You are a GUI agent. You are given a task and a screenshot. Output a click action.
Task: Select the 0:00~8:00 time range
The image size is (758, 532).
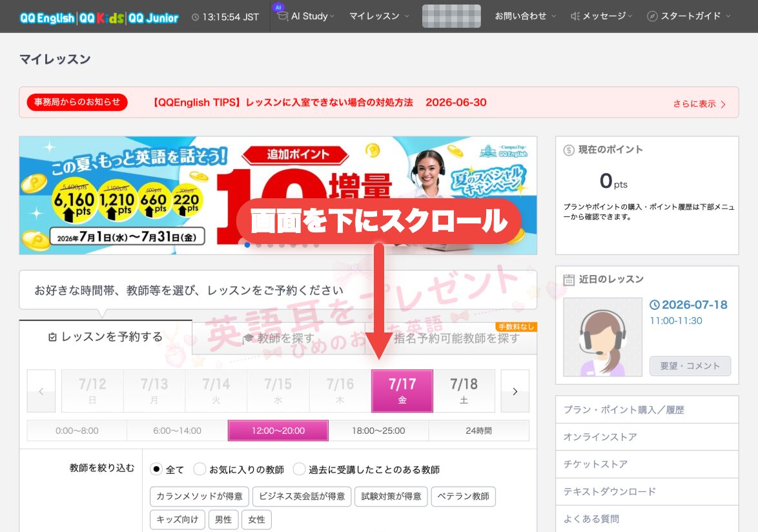[x=77, y=431]
